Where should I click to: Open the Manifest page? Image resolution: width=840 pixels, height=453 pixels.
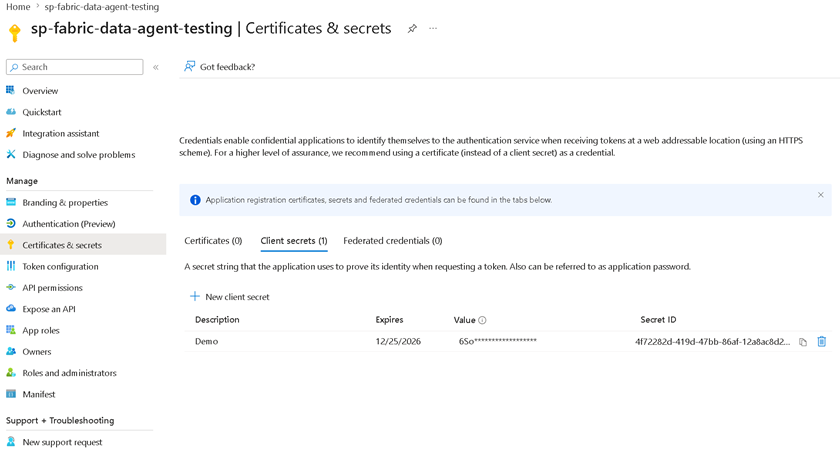tap(39, 394)
